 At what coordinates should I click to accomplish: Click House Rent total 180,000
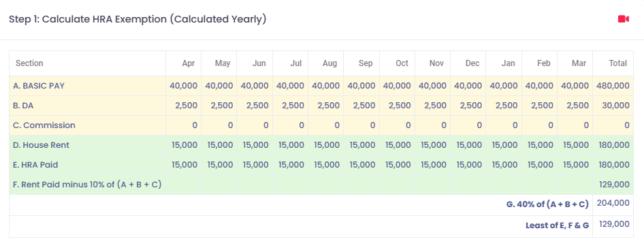(613, 145)
